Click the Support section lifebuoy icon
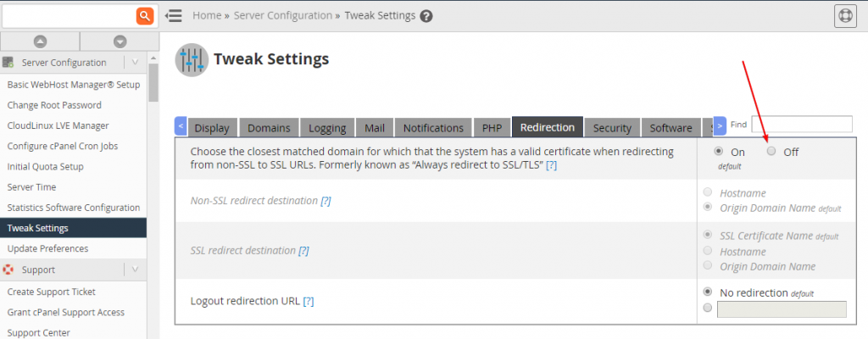 pyautogui.click(x=8, y=270)
